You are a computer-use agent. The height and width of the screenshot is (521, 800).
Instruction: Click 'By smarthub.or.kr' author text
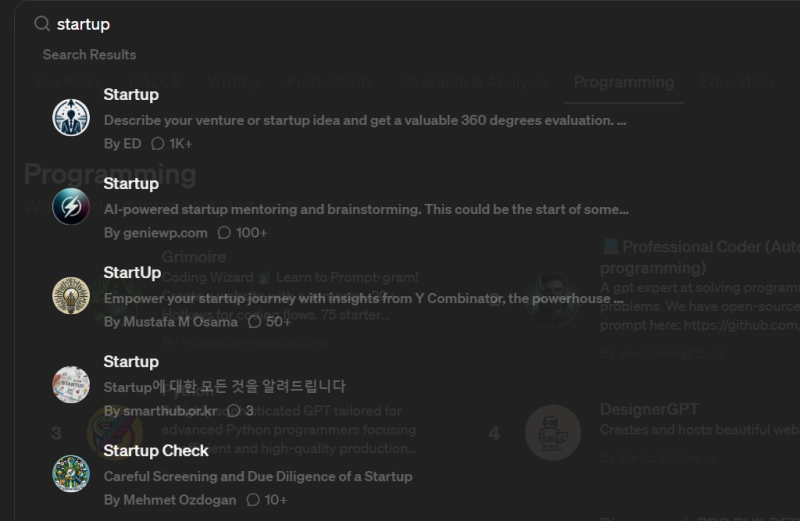coord(161,411)
